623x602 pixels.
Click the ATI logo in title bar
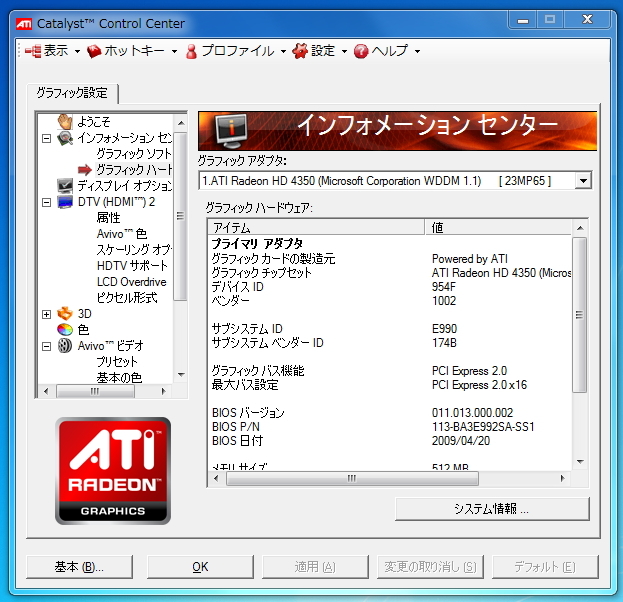coord(24,24)
